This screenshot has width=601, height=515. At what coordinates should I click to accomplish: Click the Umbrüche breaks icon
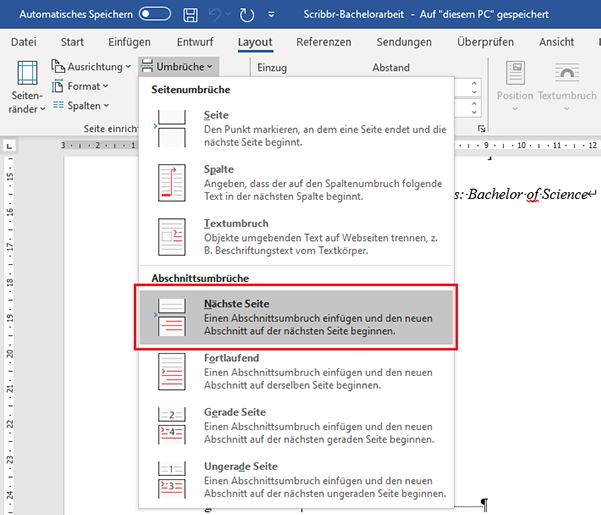pyautogui.click(x=147, y=66)
